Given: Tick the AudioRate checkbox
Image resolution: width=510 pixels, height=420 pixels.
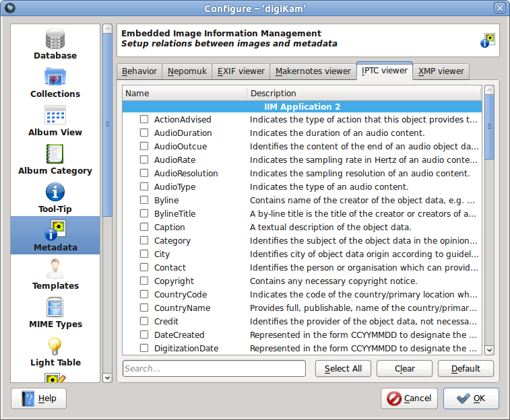Looking at the screenshot, I should click(144, 160).
